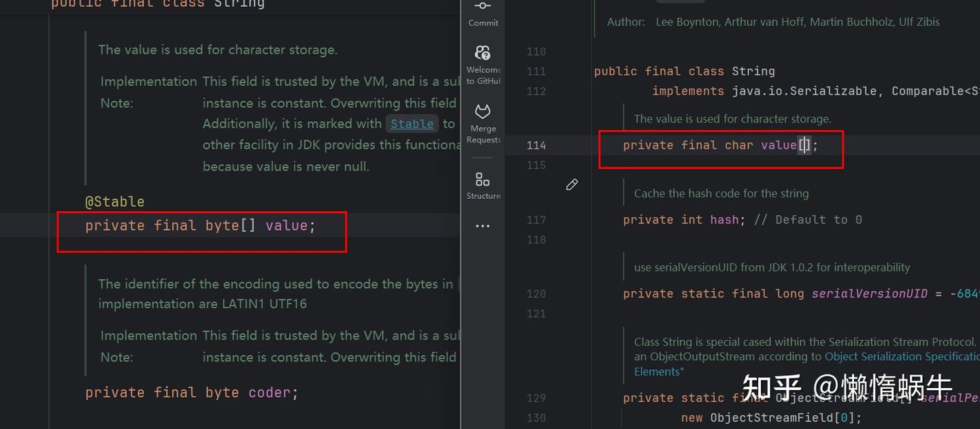This screenshot has width=980, height=429.
Task: Click the @Stable annotation in the code
Action: tap(114, 202)
